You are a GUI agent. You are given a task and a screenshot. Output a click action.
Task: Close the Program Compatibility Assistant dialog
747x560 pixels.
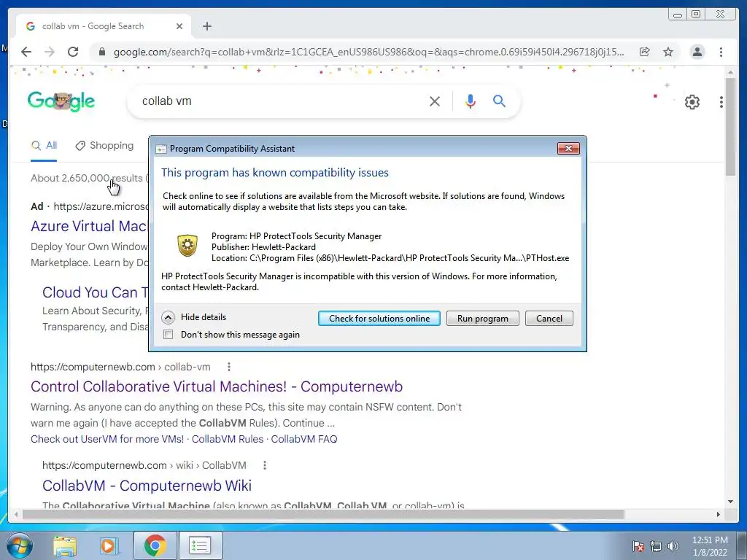click(x=568, y=149)
